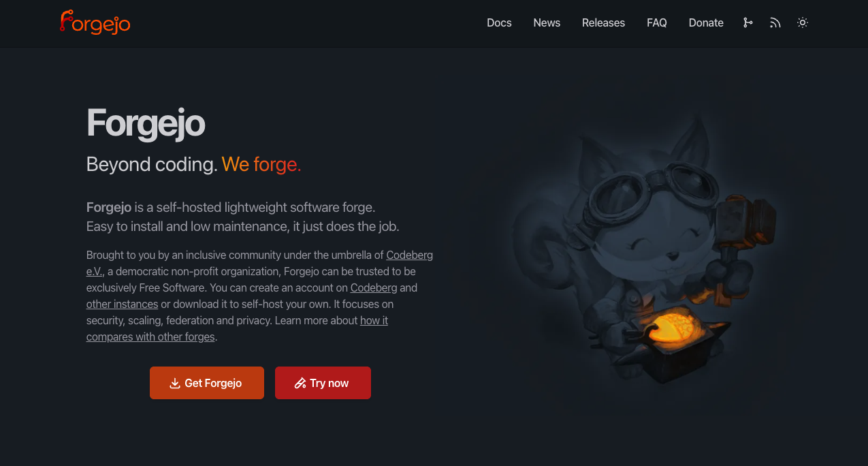Click the wrench icon on Try now
The height and width of the screenshot is (466, 868).
click(300, 383)
